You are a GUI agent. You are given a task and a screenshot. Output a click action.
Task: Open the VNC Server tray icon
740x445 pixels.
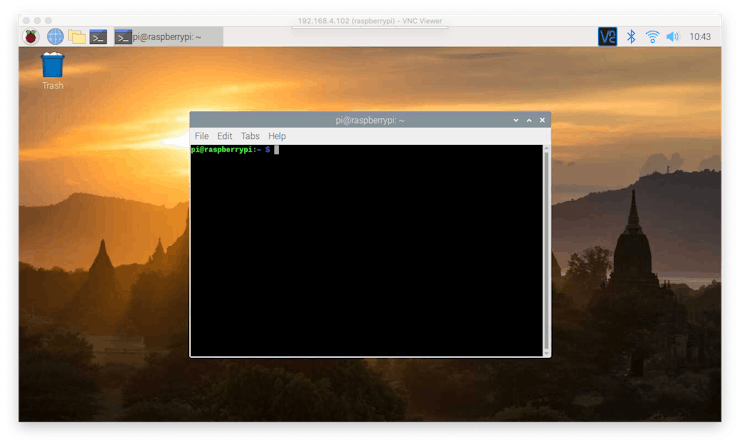click(x=607, y=36)
